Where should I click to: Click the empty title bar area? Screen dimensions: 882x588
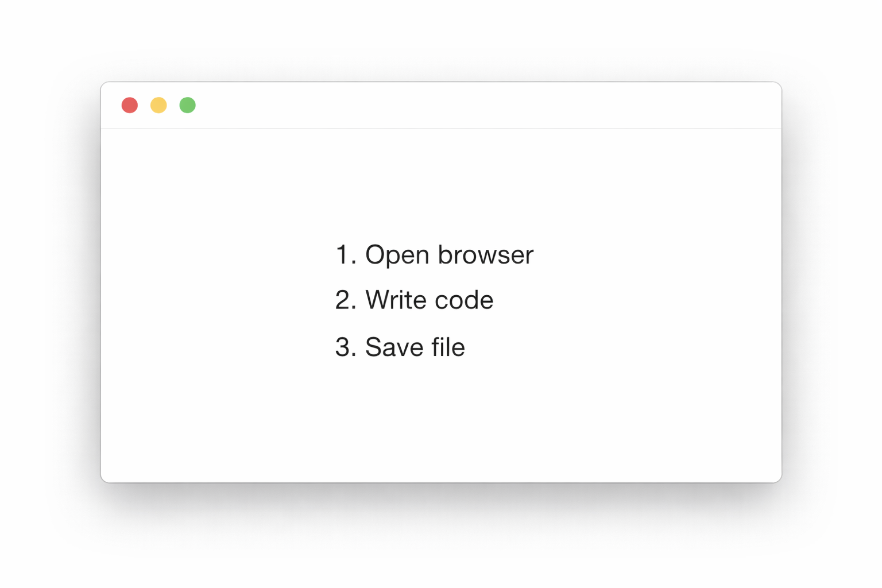point(459,105)
